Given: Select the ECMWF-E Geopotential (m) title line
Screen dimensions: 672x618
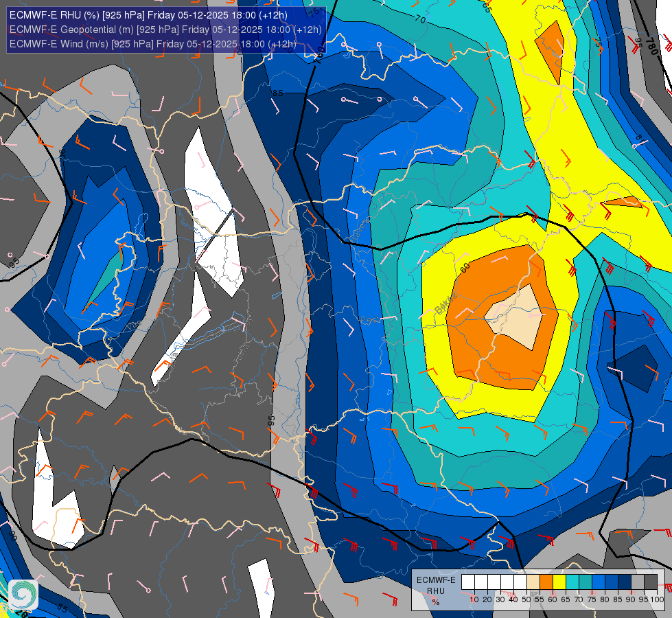Looking at the screenshot, I should click(165, 30).
